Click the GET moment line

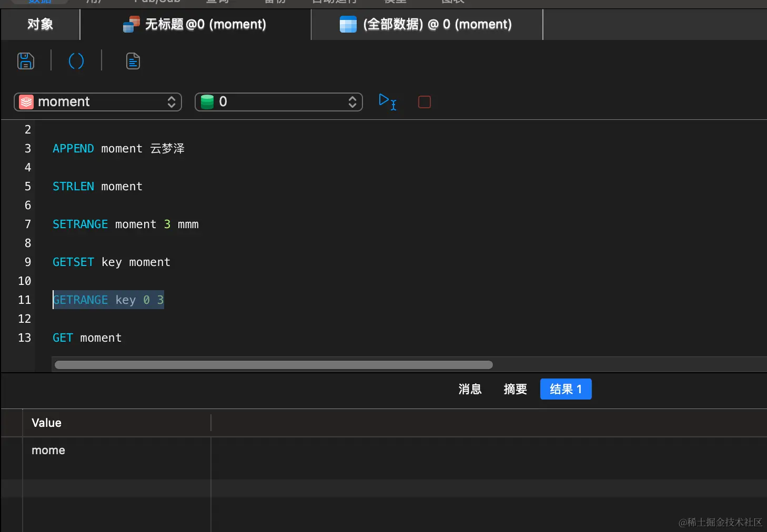coord(87,338)
